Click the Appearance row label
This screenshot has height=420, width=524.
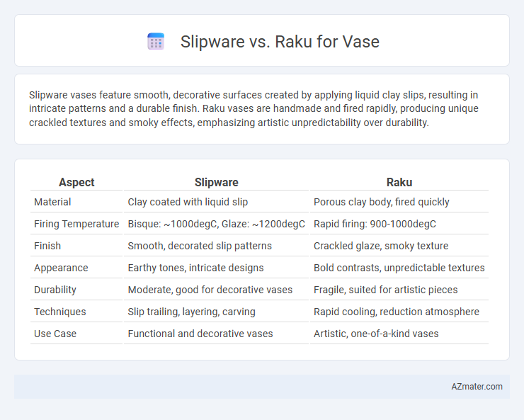tap(61, 268)
